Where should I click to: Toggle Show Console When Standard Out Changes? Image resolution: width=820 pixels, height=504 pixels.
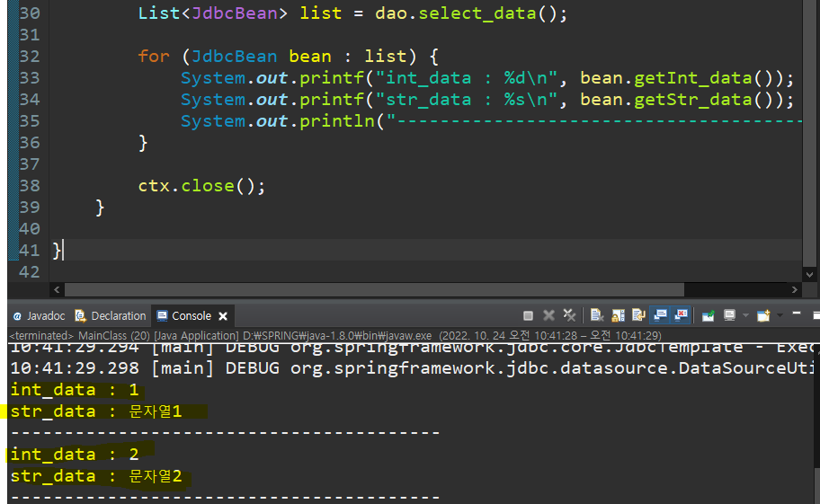click(660, 315)
